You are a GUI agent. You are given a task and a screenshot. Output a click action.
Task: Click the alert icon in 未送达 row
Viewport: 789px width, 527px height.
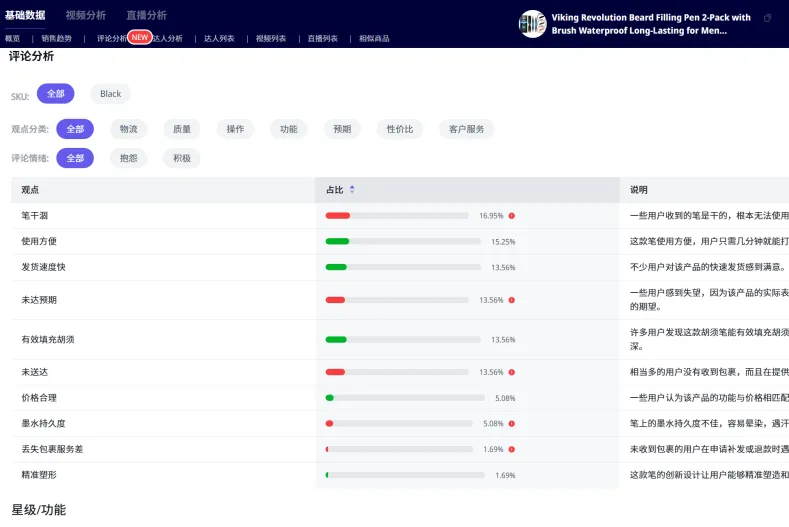[511, 372]
